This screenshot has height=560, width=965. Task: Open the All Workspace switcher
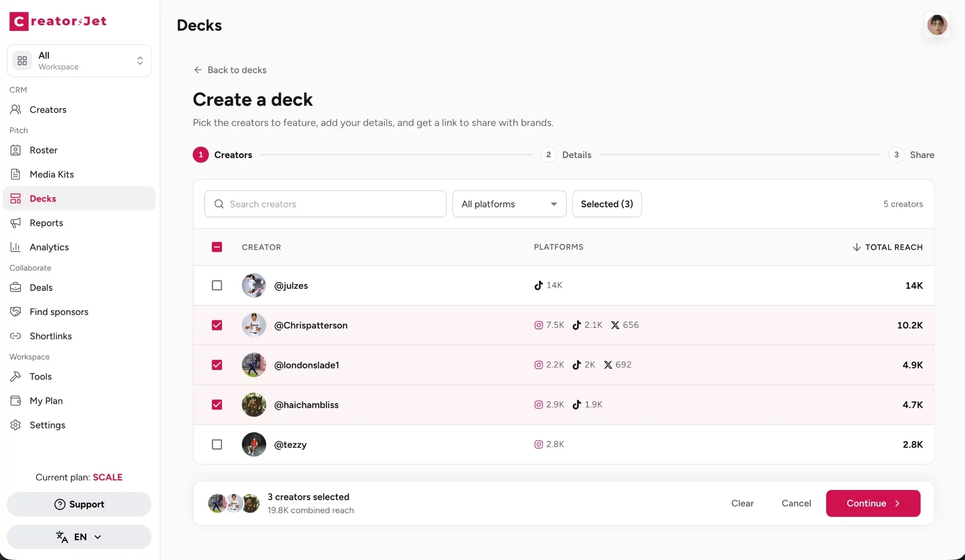click(79, 61)
